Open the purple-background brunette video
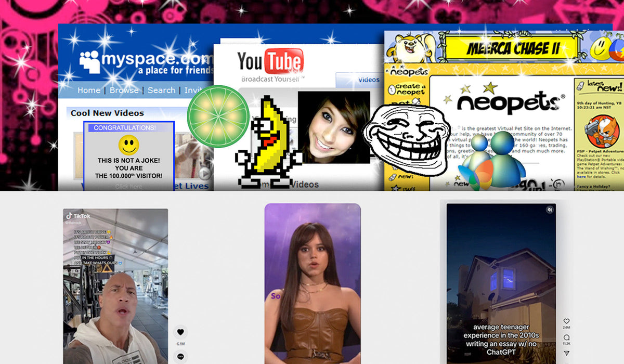This screenshot has height=364, width=624. tap(313, 283)
